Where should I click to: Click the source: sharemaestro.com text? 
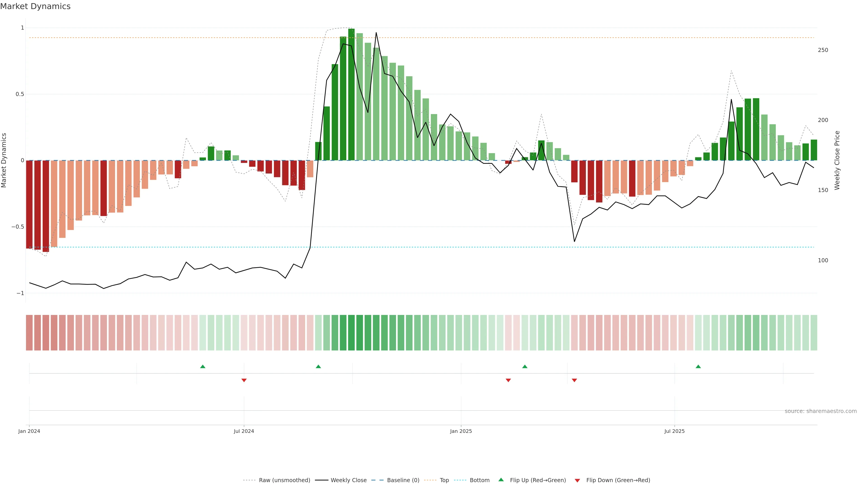821,411
